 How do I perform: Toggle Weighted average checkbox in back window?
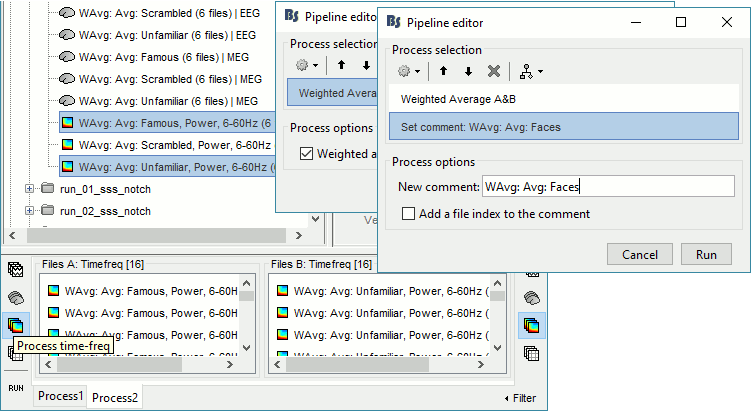coord(306,154)
